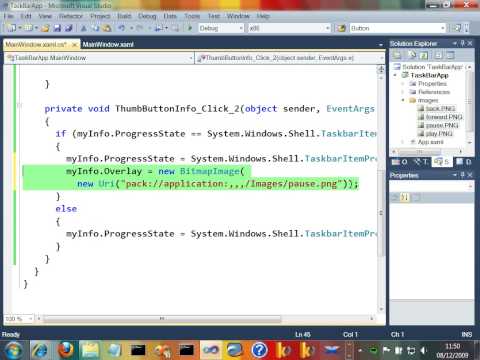480x360 pixels.
Task: Open the blue question mark Help taskbar icon
Action: point(260,350)
